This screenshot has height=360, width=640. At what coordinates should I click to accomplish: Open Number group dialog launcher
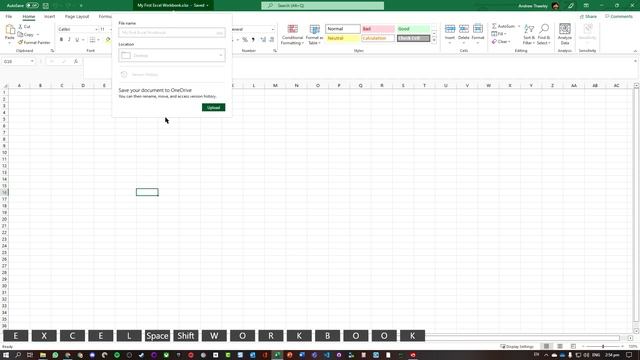275,51
